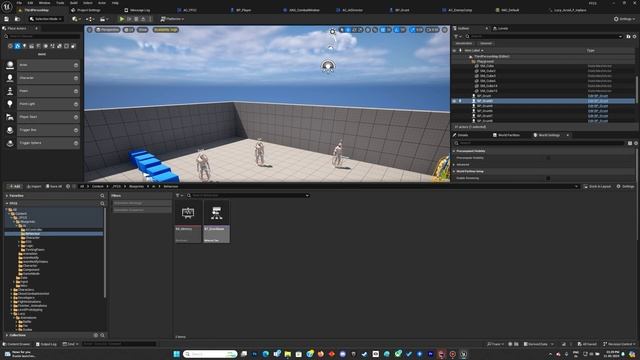Toggle the visibility column header eye icon
Screen dimensions: 640x360
pos(454,51)
